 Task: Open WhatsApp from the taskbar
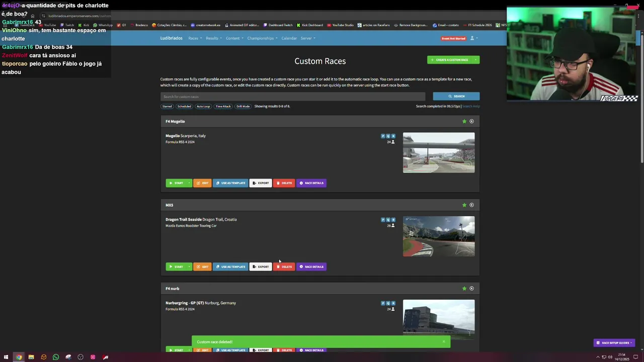click(x=56, y=357)
